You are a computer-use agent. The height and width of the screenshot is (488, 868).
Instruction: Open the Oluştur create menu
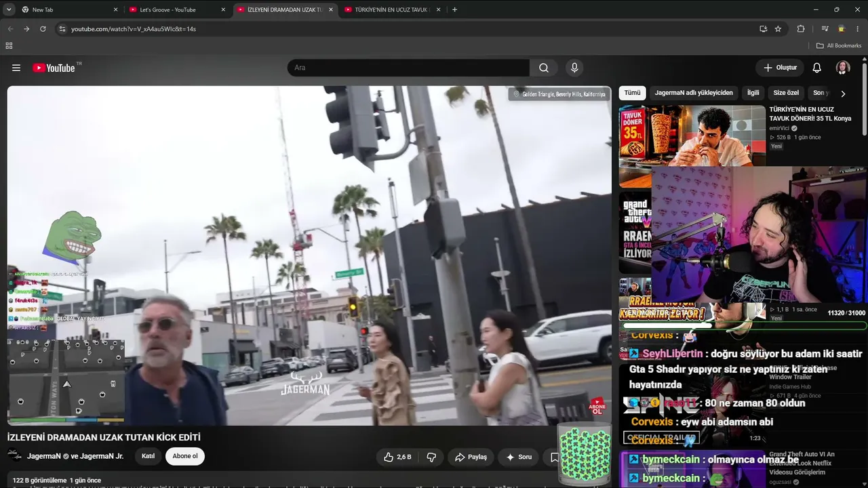(780, 68)
